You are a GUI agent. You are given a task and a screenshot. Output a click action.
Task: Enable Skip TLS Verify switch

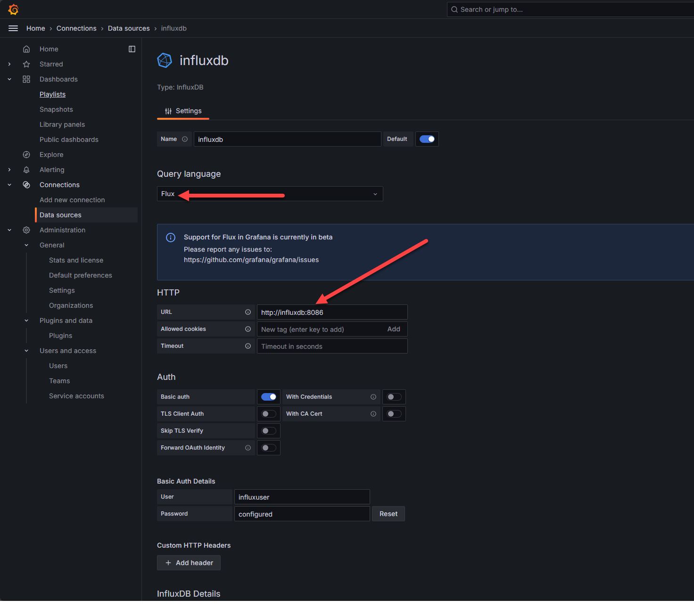coord(269,431)
